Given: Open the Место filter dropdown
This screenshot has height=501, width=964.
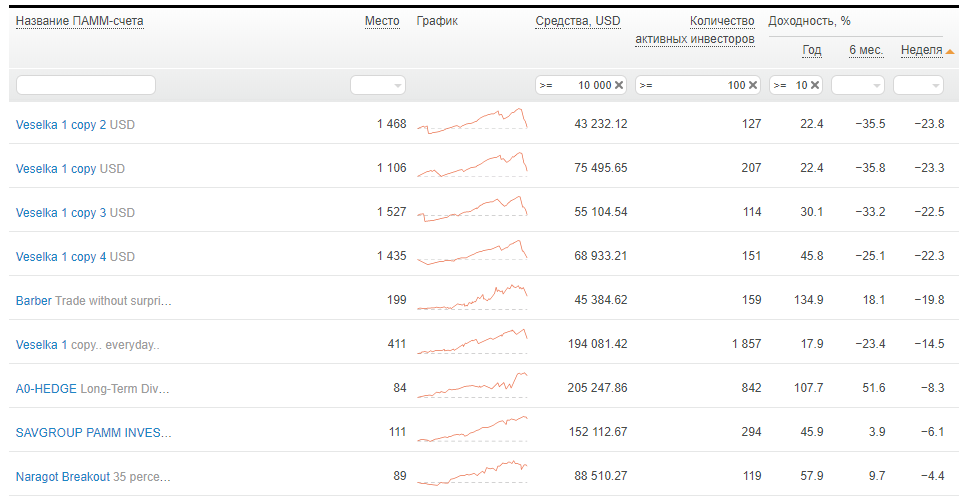Looking at the screenshot, I should coord(377,85).
